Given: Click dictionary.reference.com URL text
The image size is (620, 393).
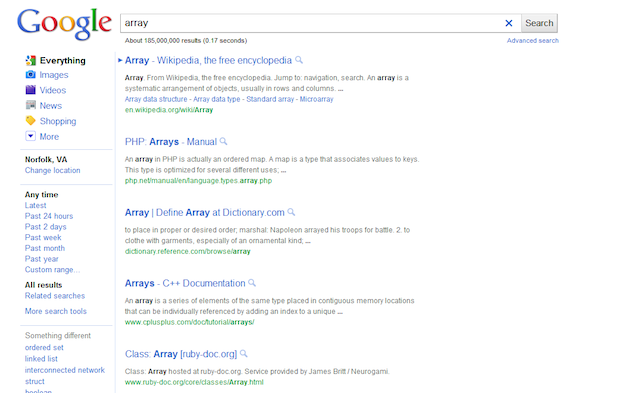Looking at the screenshot, I should click(x=187, y=251).
